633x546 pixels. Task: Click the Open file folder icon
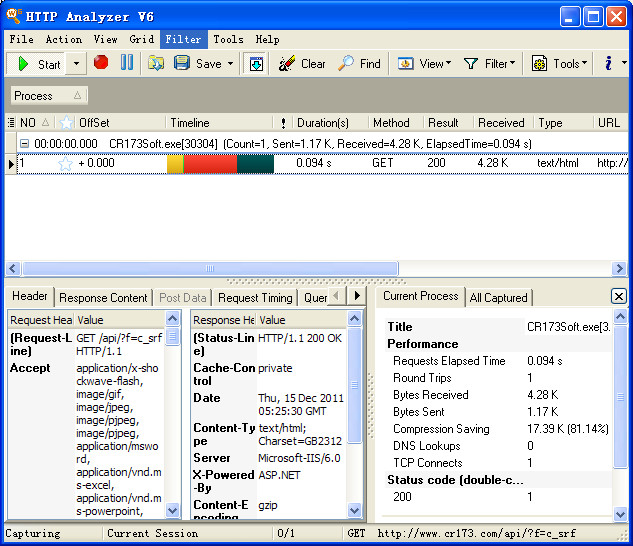tap(156, 63)
